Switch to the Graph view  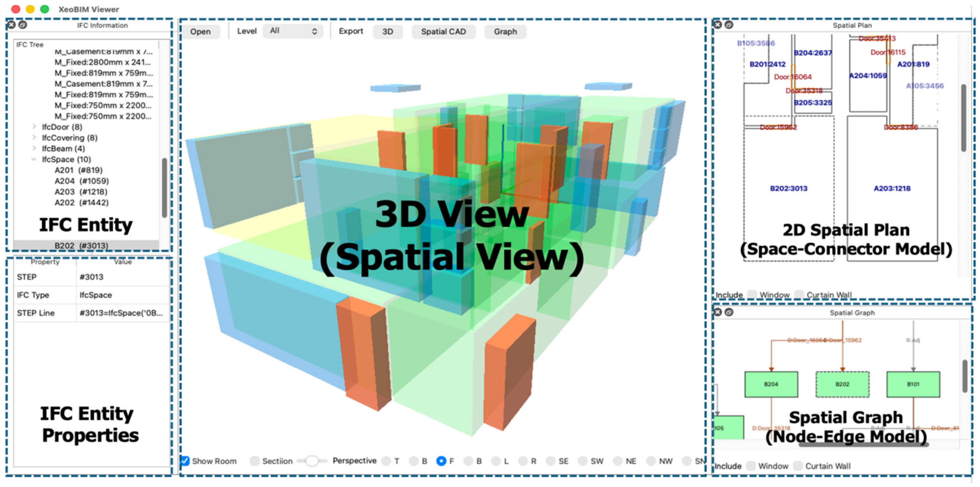[505, 31]
